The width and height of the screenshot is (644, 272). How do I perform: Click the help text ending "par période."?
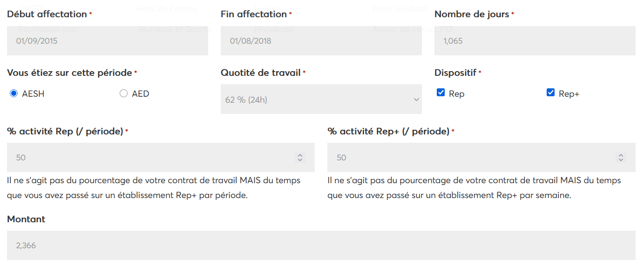click(x=154, y=188)
